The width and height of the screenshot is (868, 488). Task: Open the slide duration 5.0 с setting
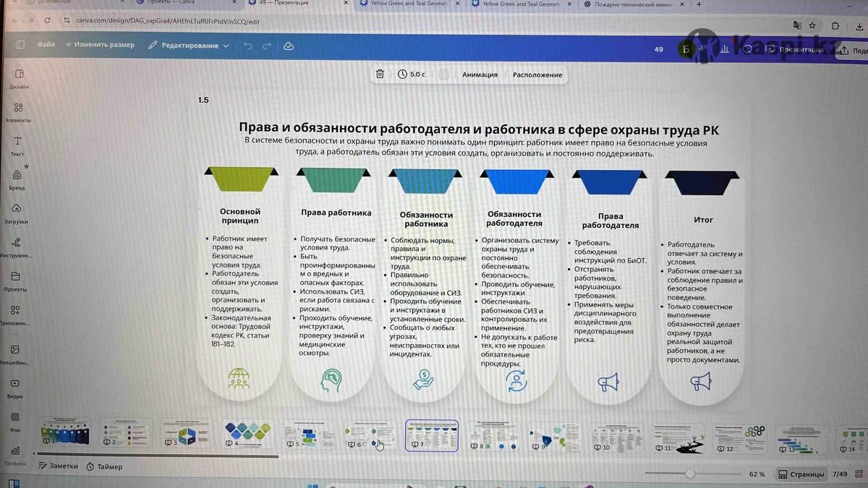point(411,74)
